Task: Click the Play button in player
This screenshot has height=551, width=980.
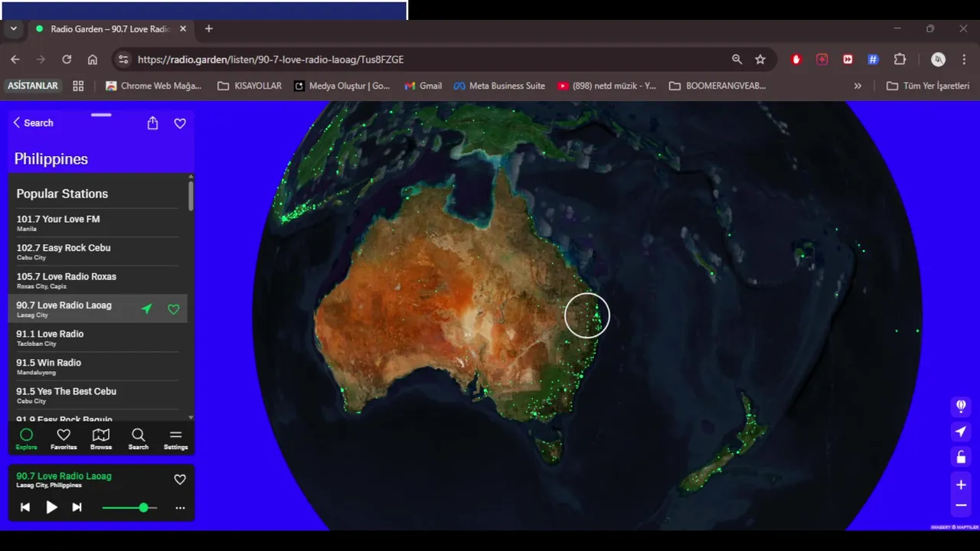Action: click(51, 507)
